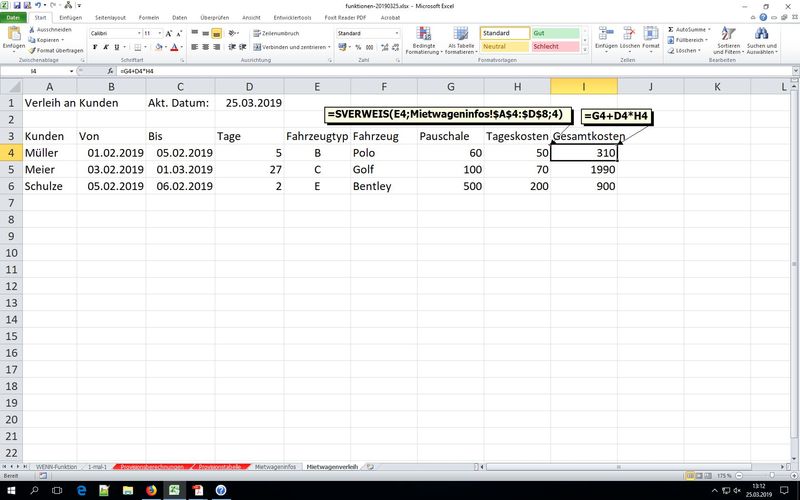
Task: Click the fx insert function icon
Action: pos(108,72)
